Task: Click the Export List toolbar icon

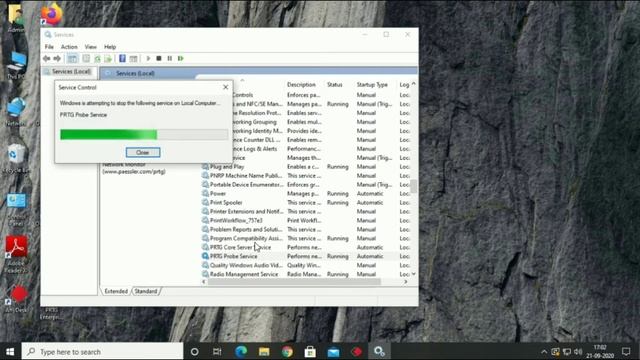Action: [108, 59]
